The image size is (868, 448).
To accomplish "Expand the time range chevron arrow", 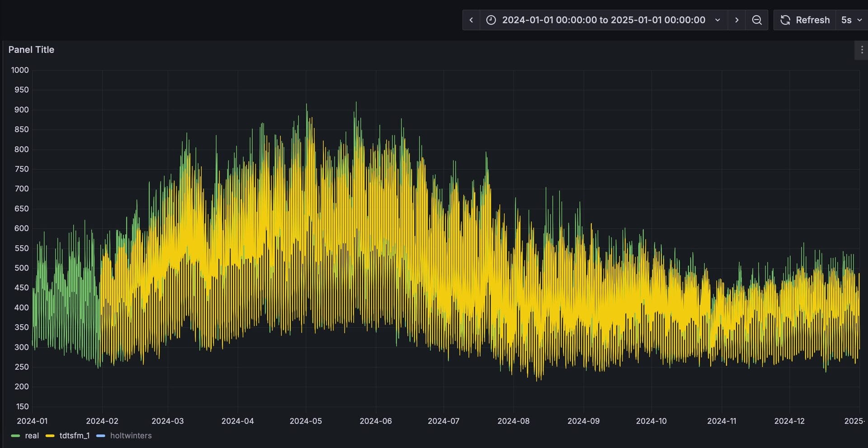I will tap(717, 20).
